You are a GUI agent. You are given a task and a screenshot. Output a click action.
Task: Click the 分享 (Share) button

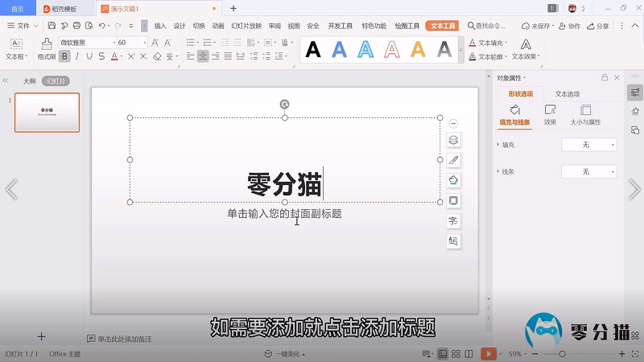598,26
